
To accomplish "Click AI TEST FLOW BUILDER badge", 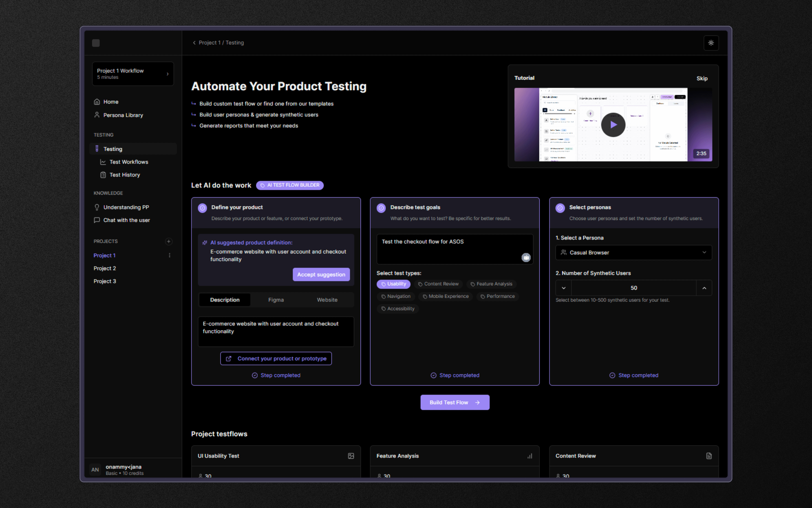I will click(290, 185).
